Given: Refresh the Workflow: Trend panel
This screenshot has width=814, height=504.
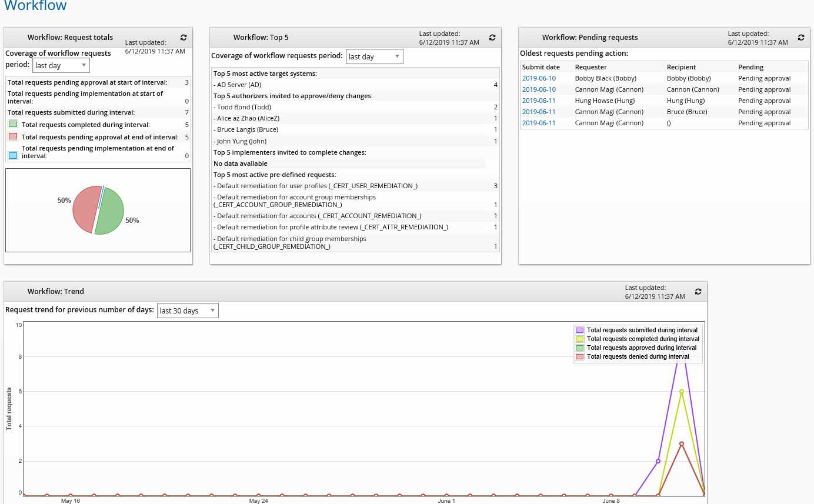Looking at the screenshot, I should tap(698, 291).
